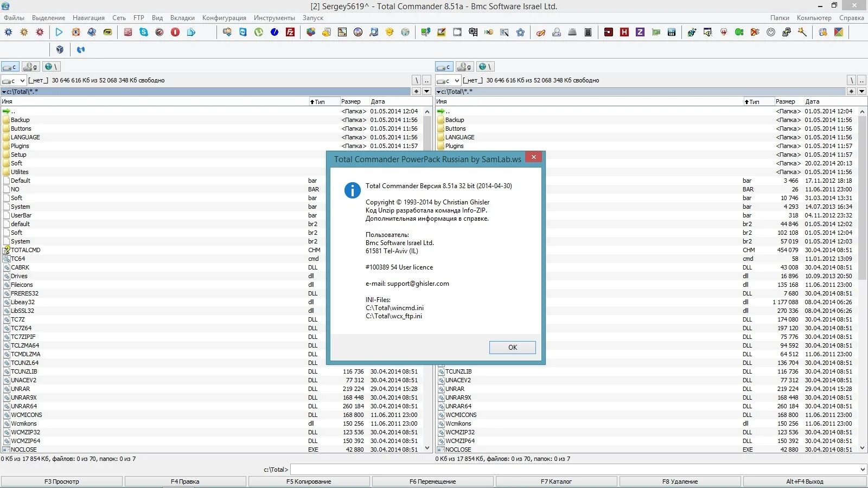Open left panel favorites asterisk button
This screenshot has height=488, width=868.
pos(417,92)
